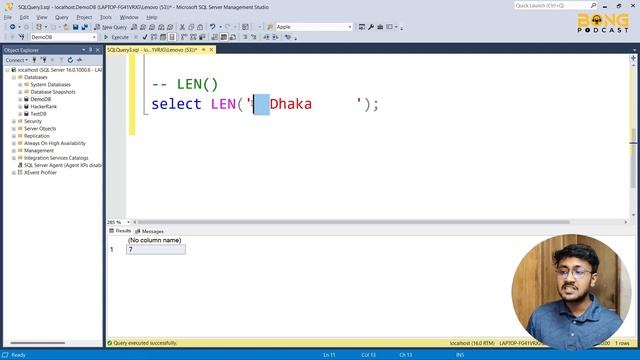Click the Change Connection icon beside database selector
This screenshot has height=360, width=640.
click(x=22, y=37)
